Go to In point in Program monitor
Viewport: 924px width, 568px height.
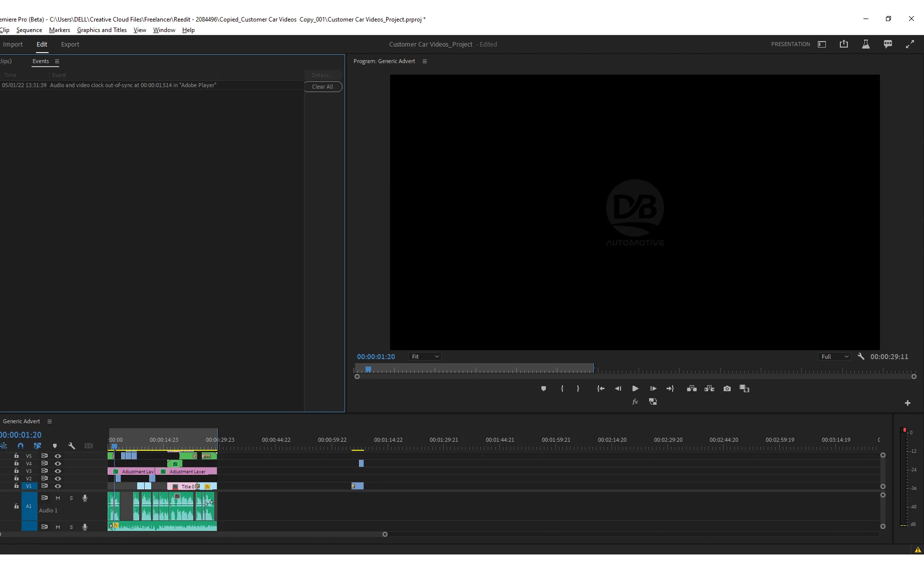click(600, 389)
